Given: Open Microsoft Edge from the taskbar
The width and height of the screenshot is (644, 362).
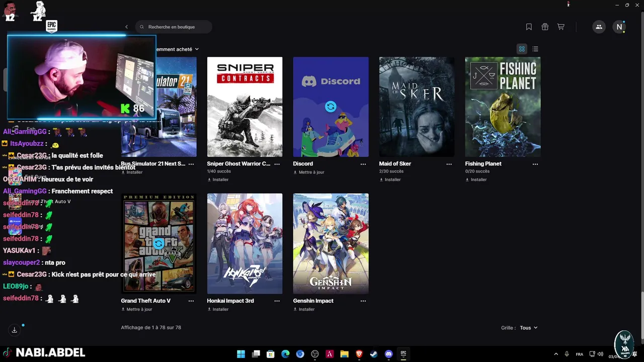Looking at the screenshot, I should (285, 354).
